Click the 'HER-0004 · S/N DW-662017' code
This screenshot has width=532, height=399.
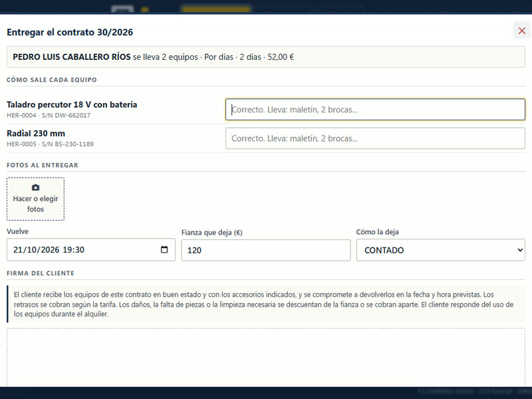click(49, 115)
